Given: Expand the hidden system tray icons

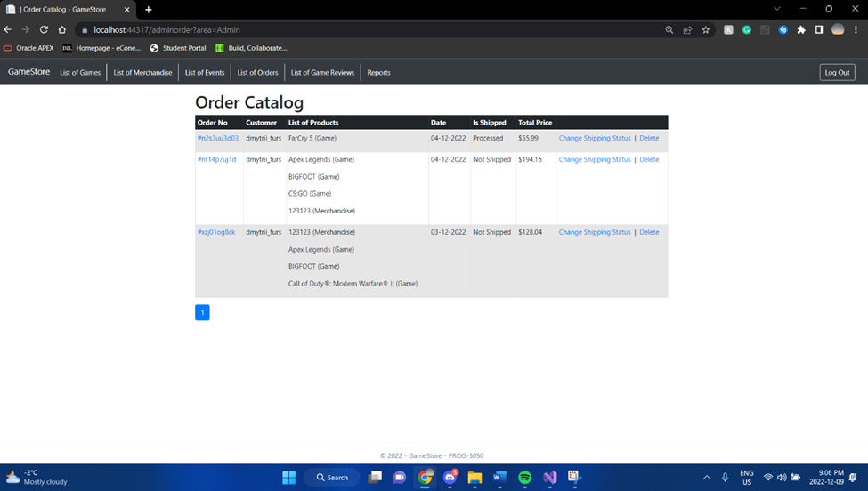Looking at the screenshot, I should (707, 477).
